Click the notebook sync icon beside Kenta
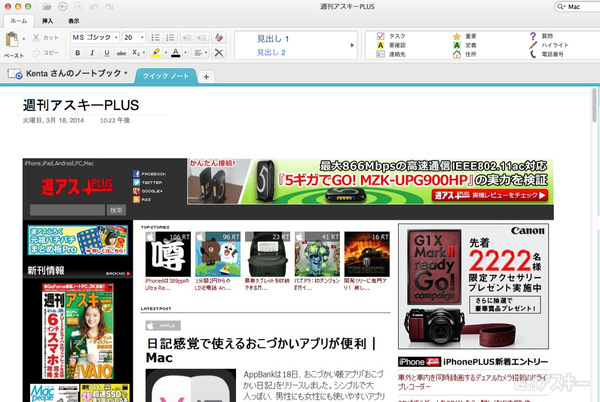The height and width of the screenshot is (402, 600). coord(16,73)
